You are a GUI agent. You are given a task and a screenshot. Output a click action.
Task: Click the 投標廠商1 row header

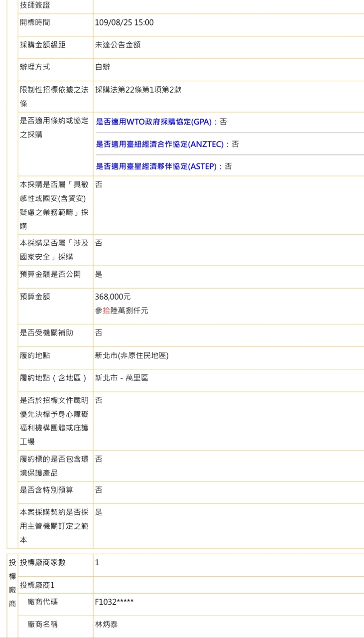(37, 585)
